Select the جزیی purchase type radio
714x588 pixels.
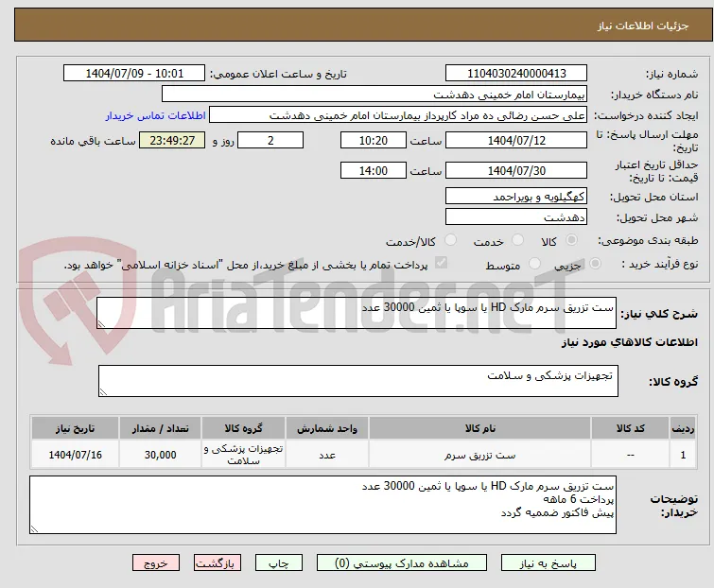595,263
